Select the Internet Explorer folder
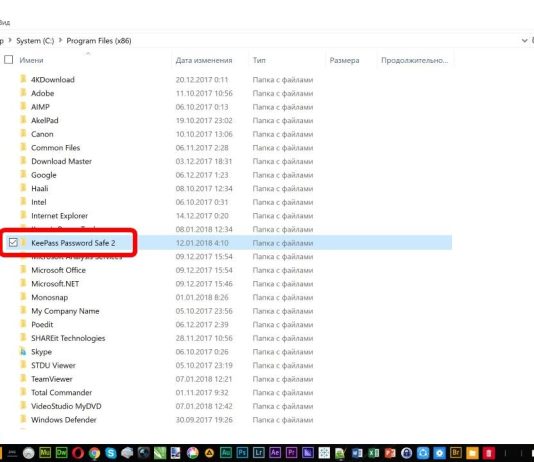Viewport: 534px width, 462px height. pyautogui.click(x=59, y=216)
